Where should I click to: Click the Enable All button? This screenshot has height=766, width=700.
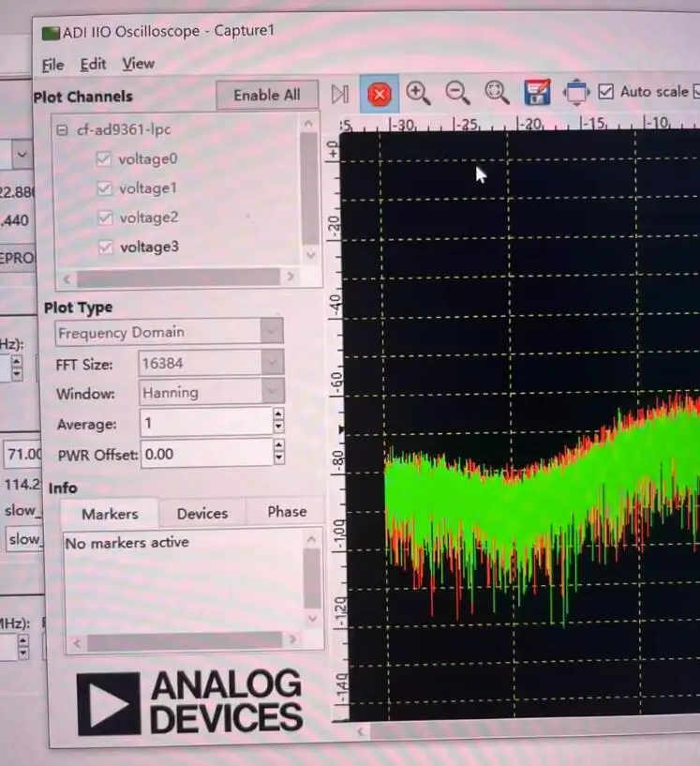click(267, 96)
